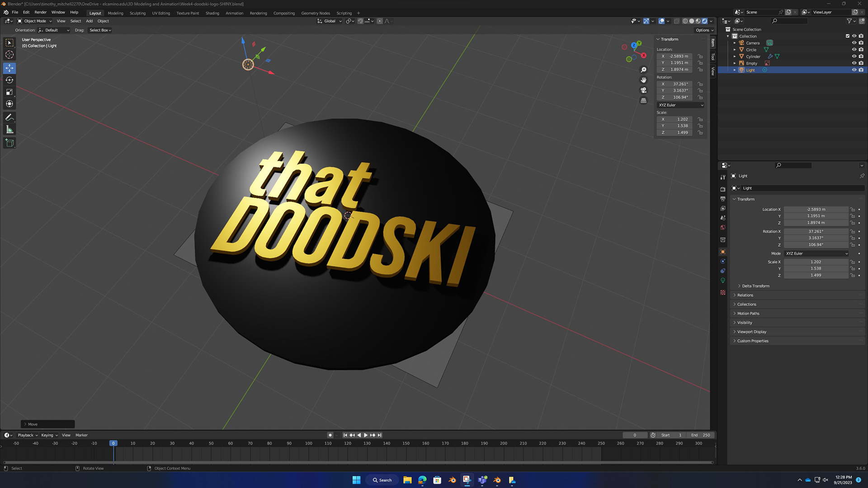Screen dimensions: 868x488
Task: Open the Render properties tab
Action: 723,189
